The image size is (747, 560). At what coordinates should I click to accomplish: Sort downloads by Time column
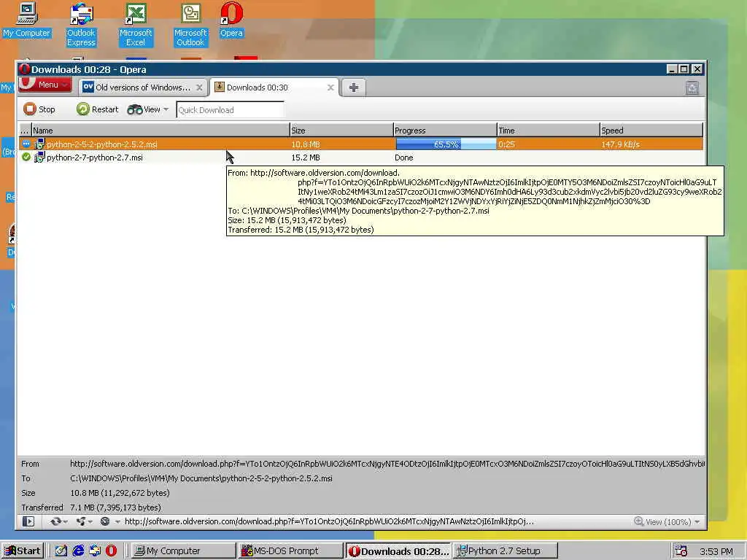coord(549,131)
